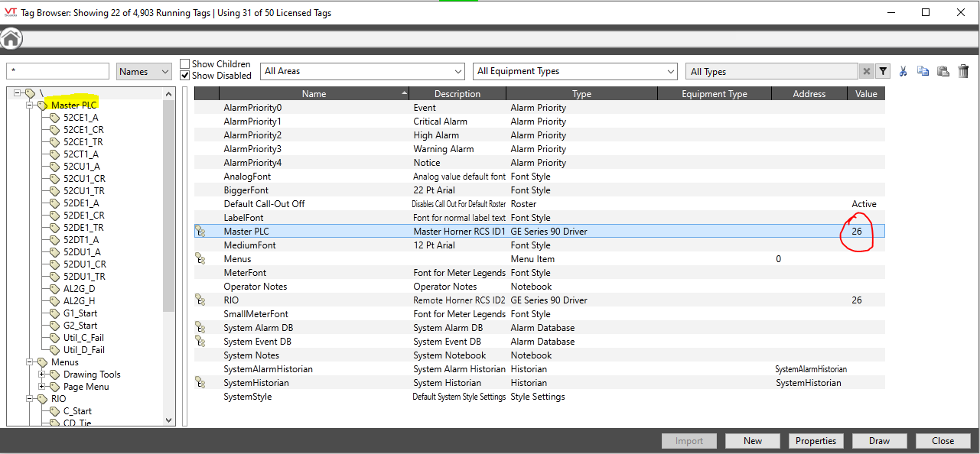Click the trash can Delete icon
This screenshot has height=454, width=980.
pyautogui.click(x=963, y=71)
